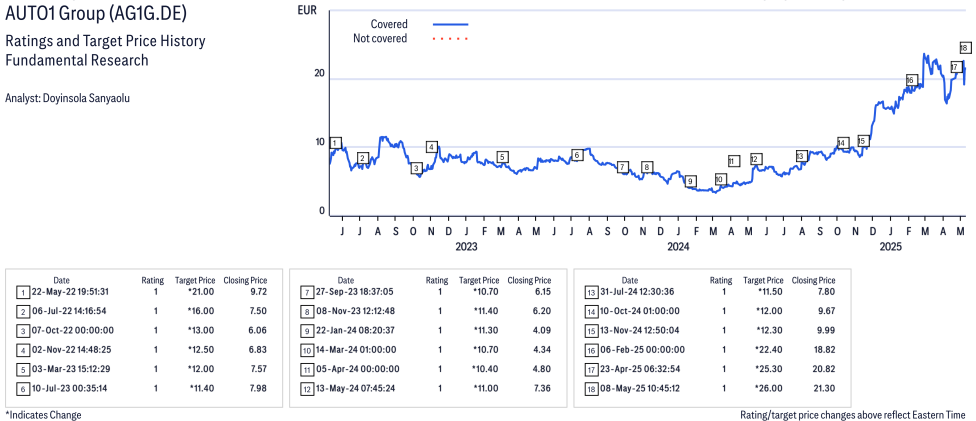Click the AUTO1 Group (AG1G.DE) title
Image resolution: width=976 pixels, height=421 pixels.
[x=95, y=13]
